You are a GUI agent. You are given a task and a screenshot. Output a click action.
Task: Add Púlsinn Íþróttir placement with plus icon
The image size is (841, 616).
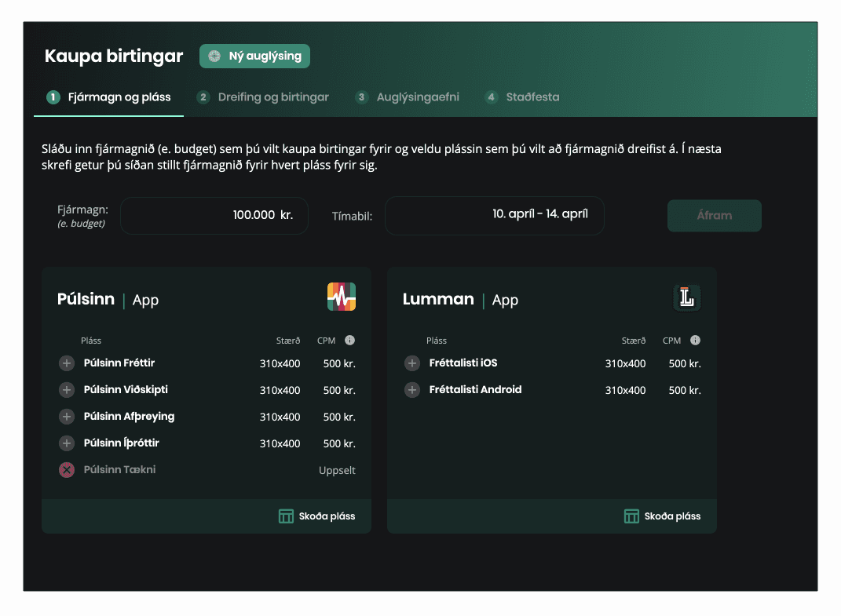(67, 443)
